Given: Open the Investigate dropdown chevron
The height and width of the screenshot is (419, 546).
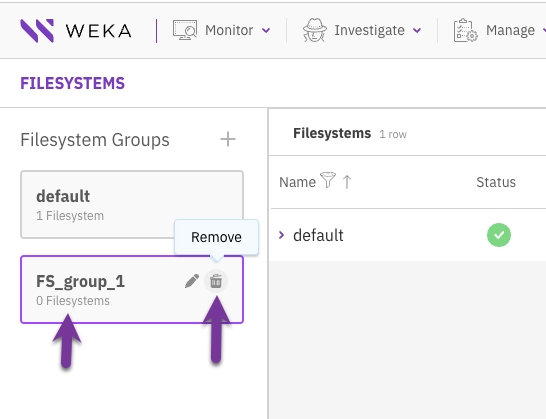Looking at the screenshot, I should pos(417,31).
